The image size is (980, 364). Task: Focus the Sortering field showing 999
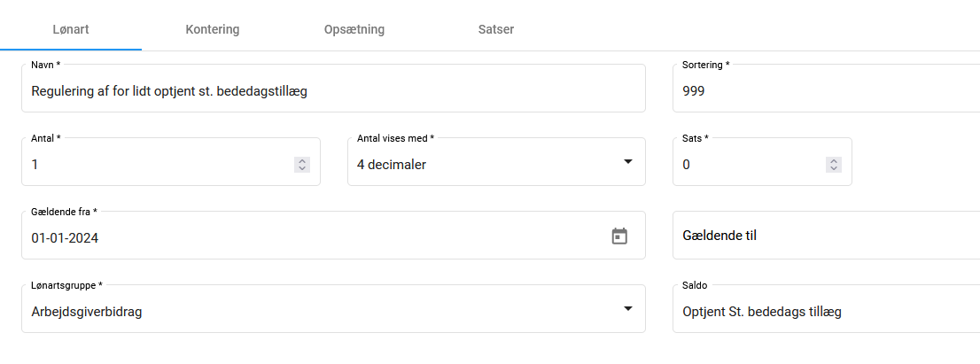tap(824, 91)
